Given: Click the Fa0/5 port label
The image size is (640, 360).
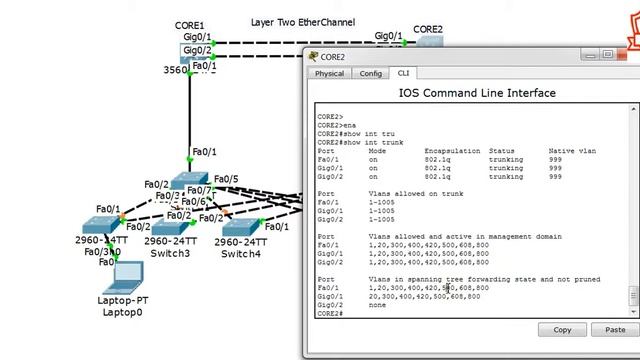Looking at the screenshot, I should click(x=226, y=179).
